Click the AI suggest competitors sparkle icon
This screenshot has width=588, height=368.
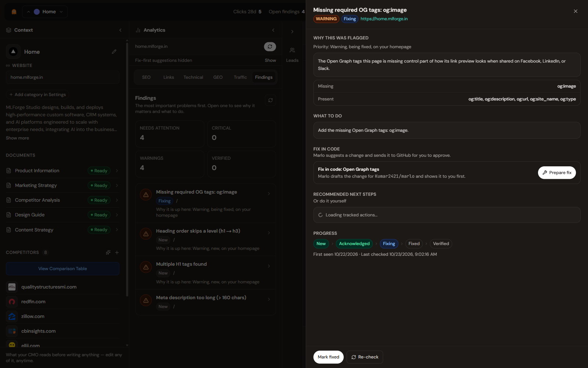(x=108, y=252)
